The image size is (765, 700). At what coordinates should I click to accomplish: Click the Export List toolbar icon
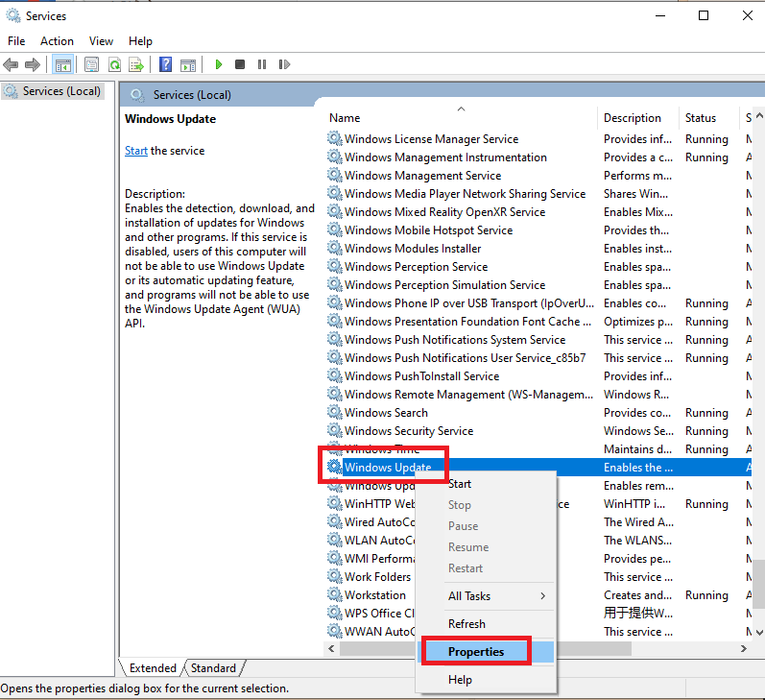point(136,64)
